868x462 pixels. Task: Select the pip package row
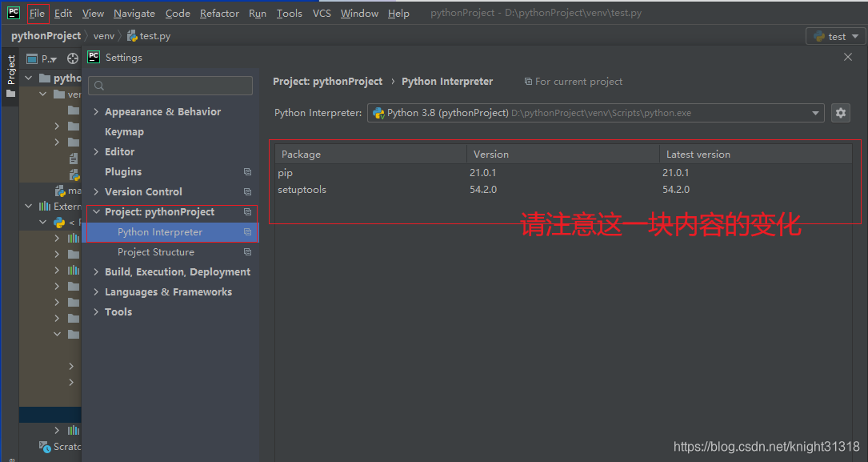563,173
